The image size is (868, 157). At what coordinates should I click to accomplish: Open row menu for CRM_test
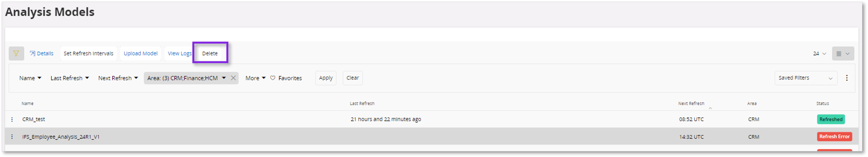click(x=12, y=120)
